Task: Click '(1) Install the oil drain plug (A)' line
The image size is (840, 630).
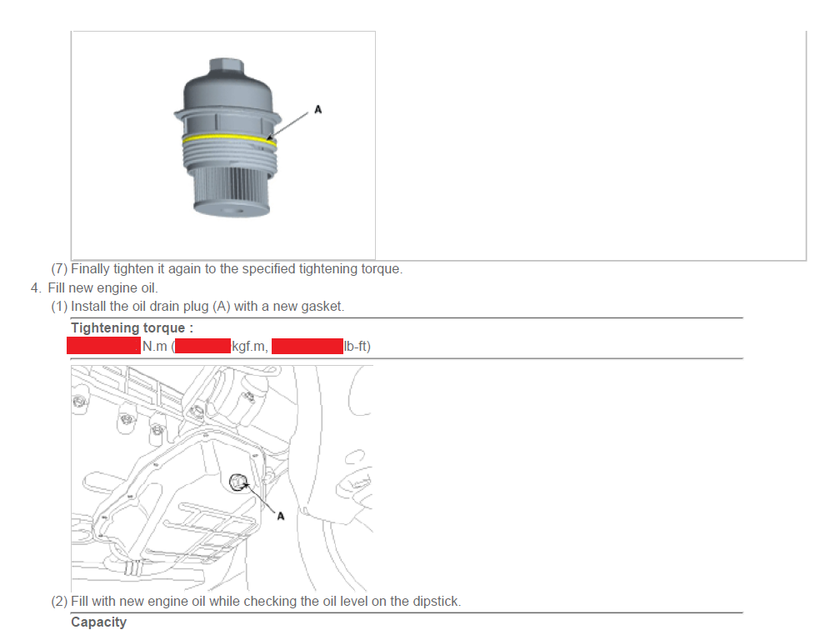Action: pos(197,307)
